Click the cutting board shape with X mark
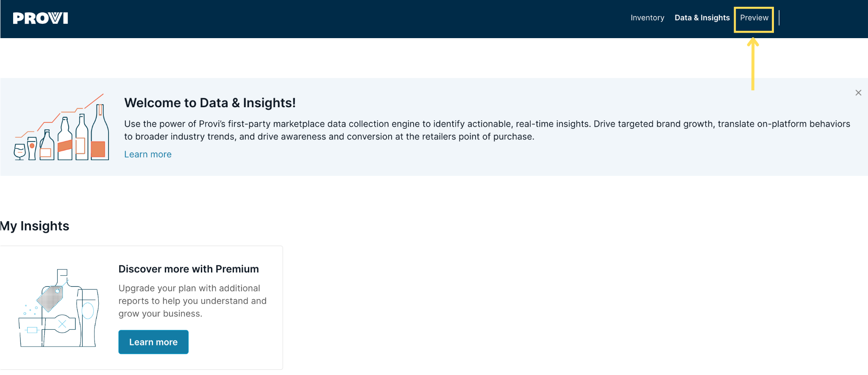 click(x=59, y=324)
